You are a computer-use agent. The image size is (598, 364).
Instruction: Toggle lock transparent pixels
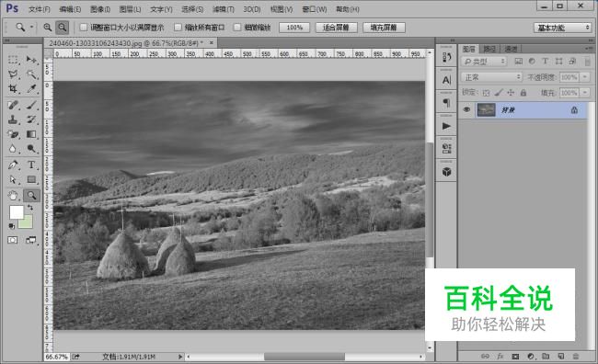(486, 93)
